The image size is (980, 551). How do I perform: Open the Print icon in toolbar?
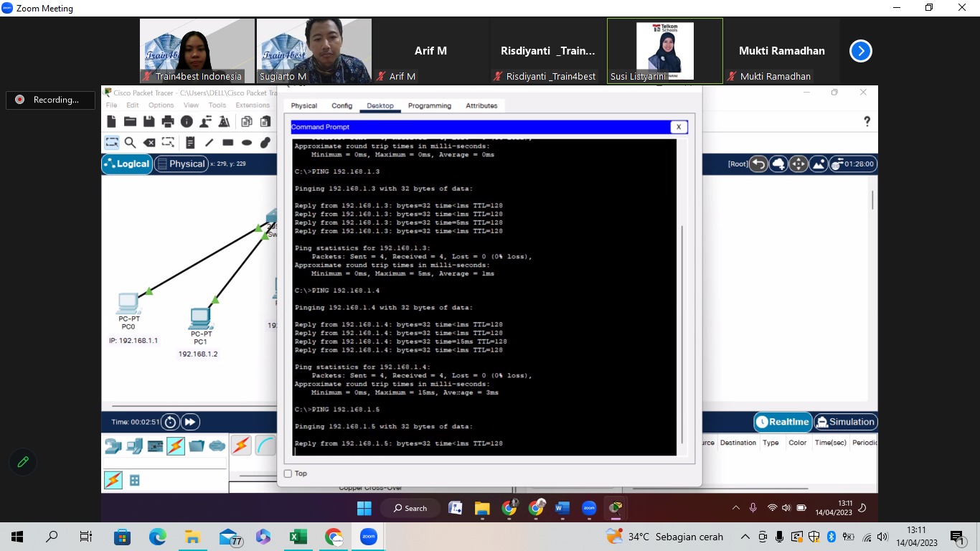168,121
